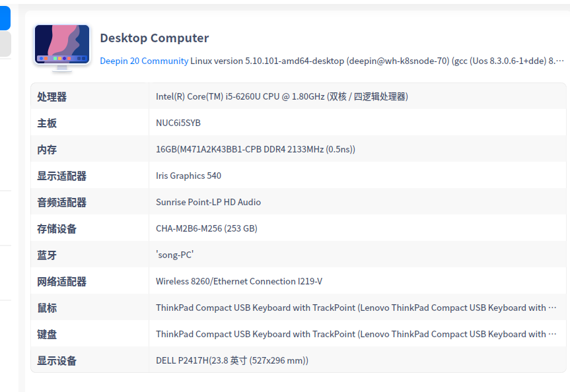Select the 'song-PC' bluetooth value
The image size is (570, 392).
(x=174, y=255)
